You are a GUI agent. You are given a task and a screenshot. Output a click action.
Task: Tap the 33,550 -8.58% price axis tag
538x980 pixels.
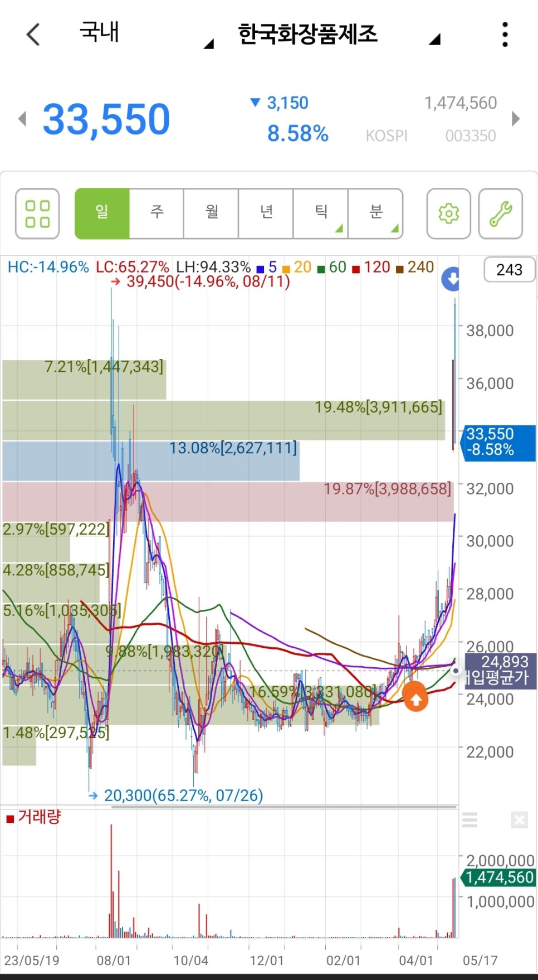click(x=499, y=442)
